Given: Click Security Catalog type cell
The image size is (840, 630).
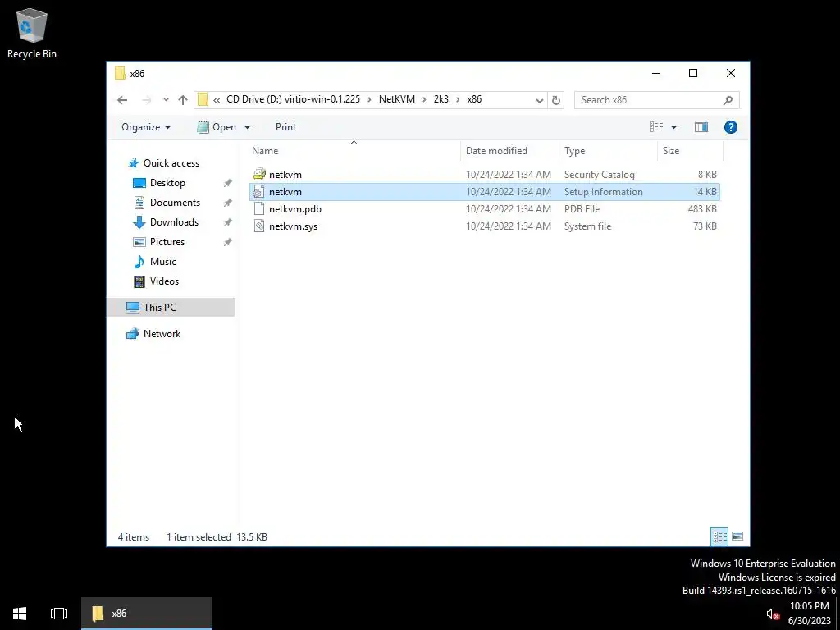Looking at the screenshot, I should click(x=599, y=175).
